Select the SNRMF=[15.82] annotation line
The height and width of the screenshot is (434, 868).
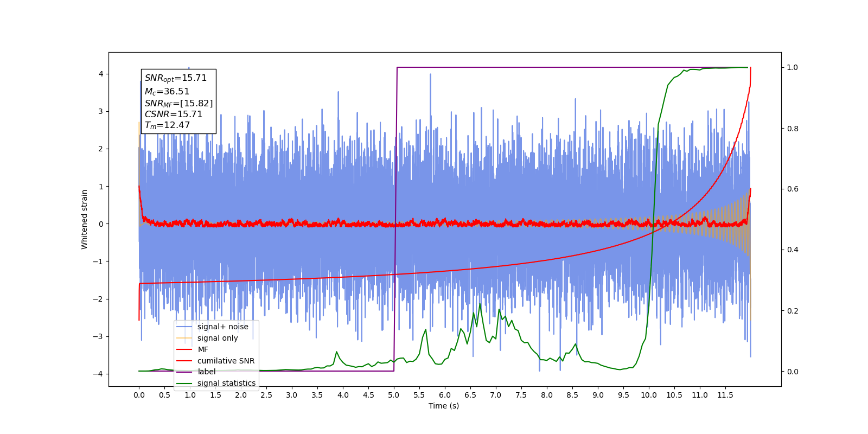click(178, 104)
